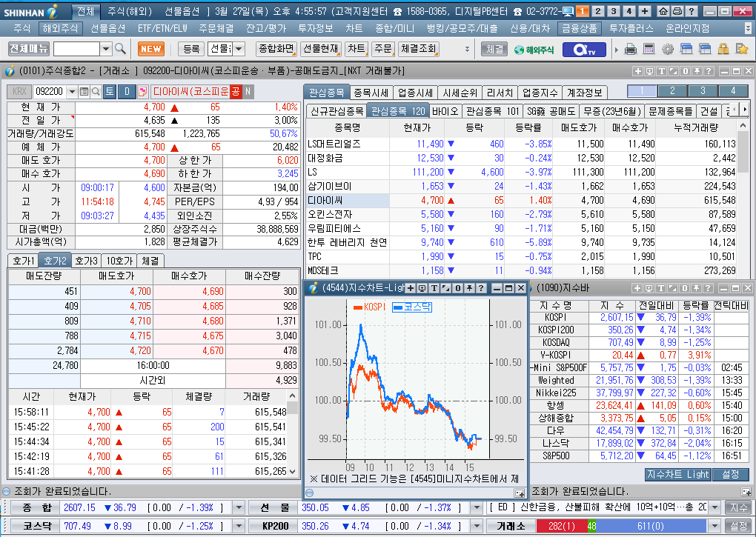
Task: Click the 종합화면 toolbar button
Action: pyautogui.click(x=276, y=49)
